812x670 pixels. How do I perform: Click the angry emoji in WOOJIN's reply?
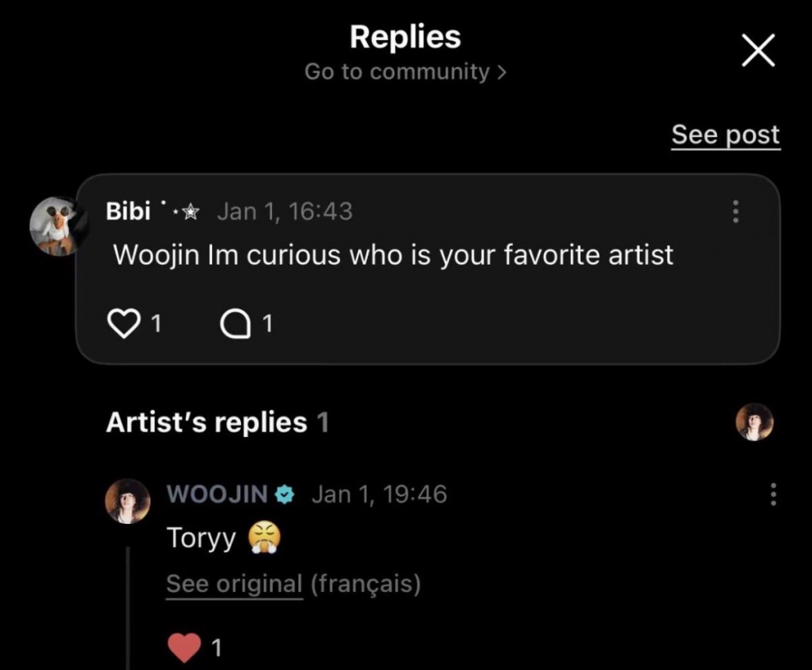(x=264, y=538)
